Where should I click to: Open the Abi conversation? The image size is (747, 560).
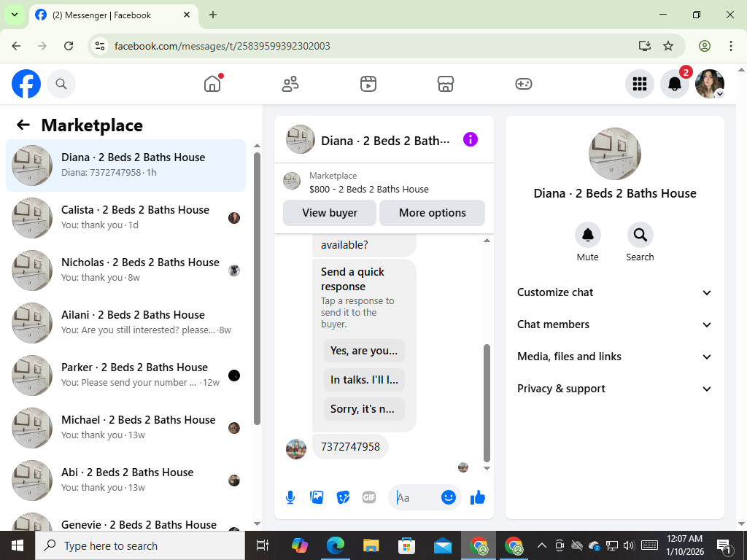(x=125, y=480)
